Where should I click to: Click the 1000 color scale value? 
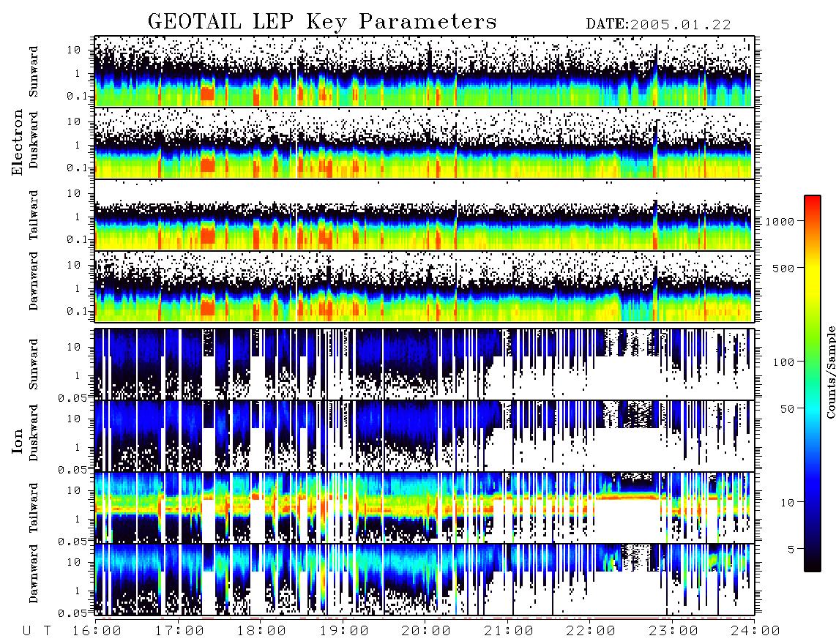coord(780,221)
